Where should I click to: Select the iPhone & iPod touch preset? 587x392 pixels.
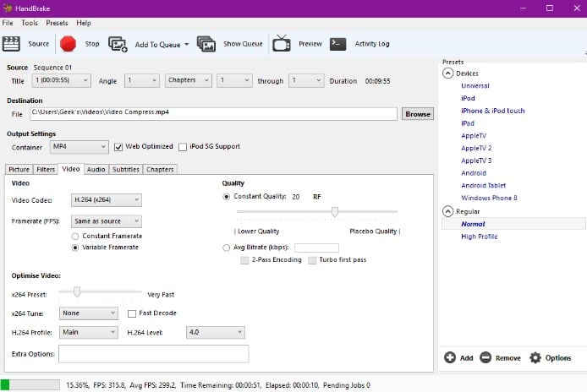[x=492, y=111]
